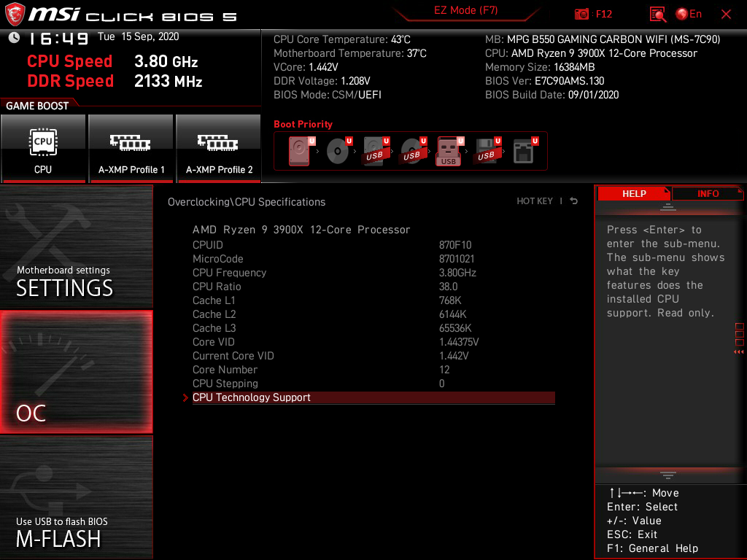Open the BIOS search magnifier icon
The image size is (747, 560).
(x=657, y=15)
